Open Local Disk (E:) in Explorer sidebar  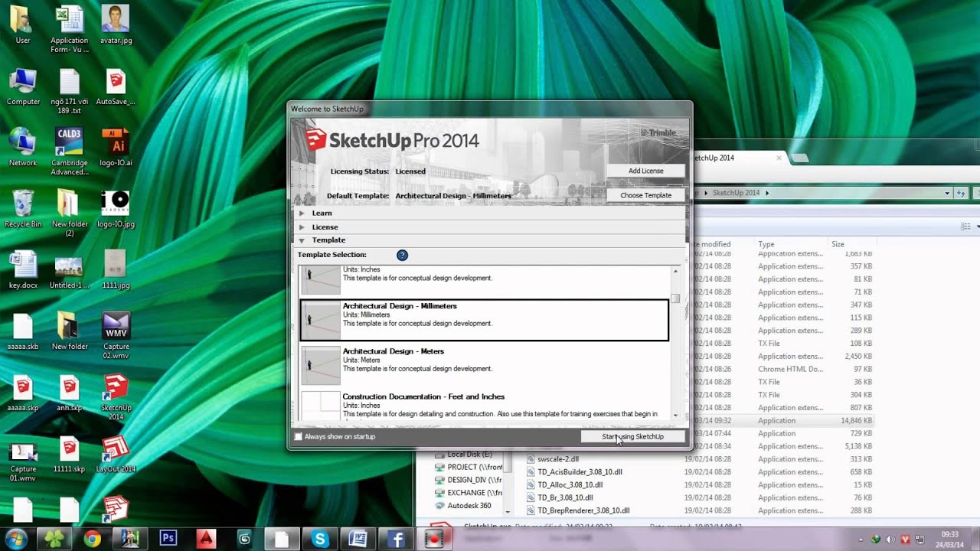[x=469, y=454]
